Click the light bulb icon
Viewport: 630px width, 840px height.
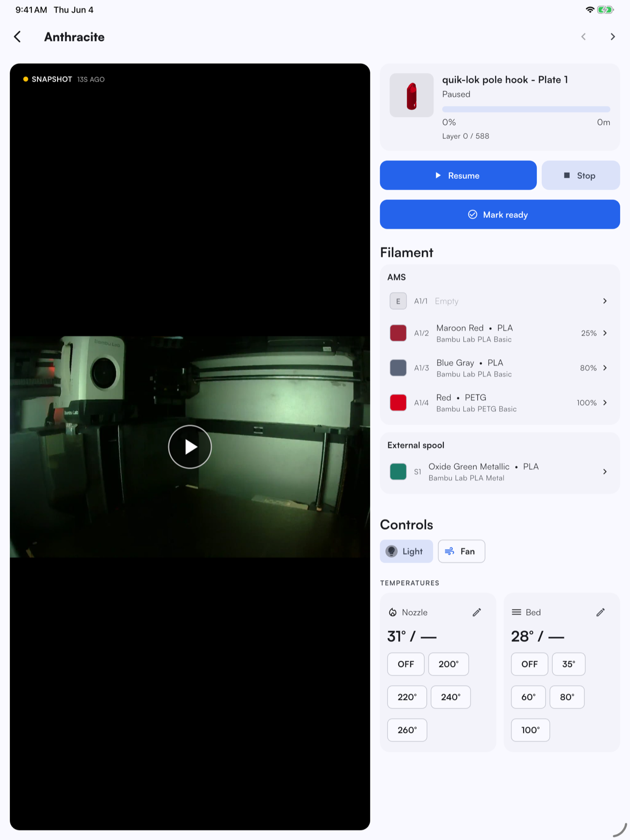(392, 551)
